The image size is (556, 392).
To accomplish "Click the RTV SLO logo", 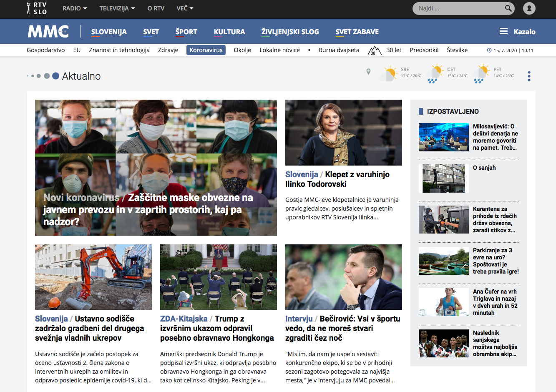I will [x=37, y=8].
